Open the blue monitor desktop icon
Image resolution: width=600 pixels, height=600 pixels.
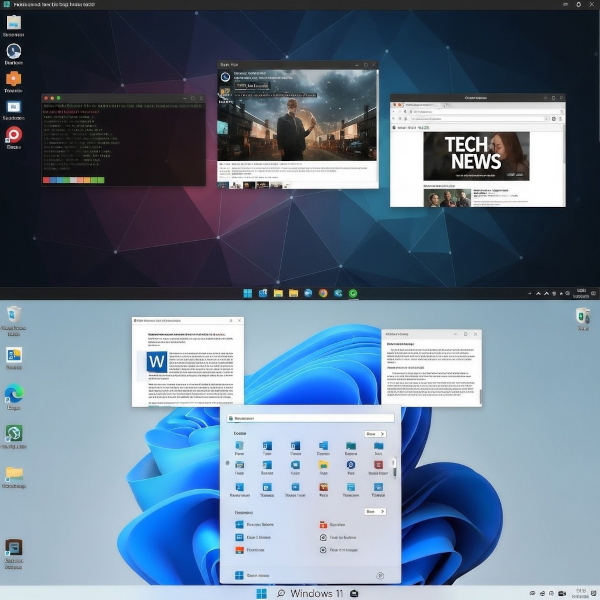pyautogui.click(x=14, y=107)
